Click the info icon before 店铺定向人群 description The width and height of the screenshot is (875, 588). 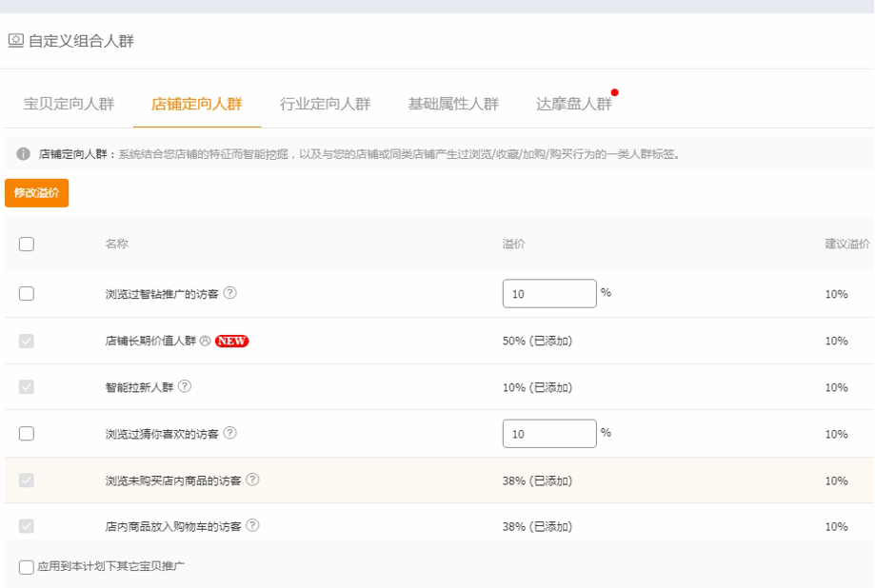tap(24, 154)
